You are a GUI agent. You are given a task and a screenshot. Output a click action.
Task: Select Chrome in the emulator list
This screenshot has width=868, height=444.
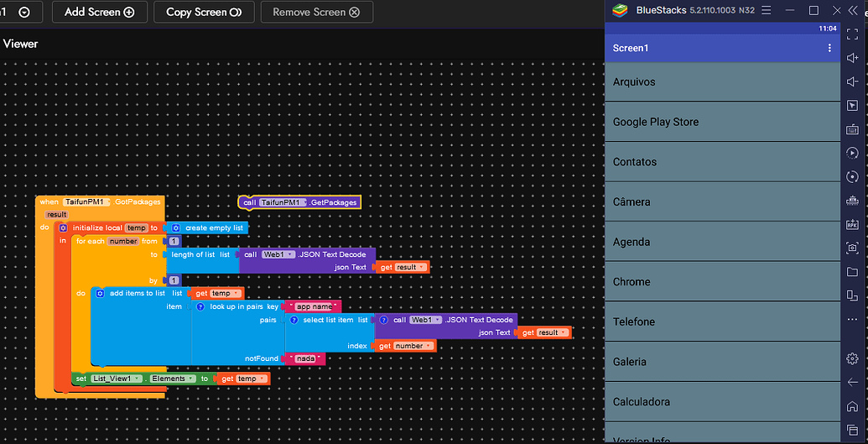coord(723,281)
